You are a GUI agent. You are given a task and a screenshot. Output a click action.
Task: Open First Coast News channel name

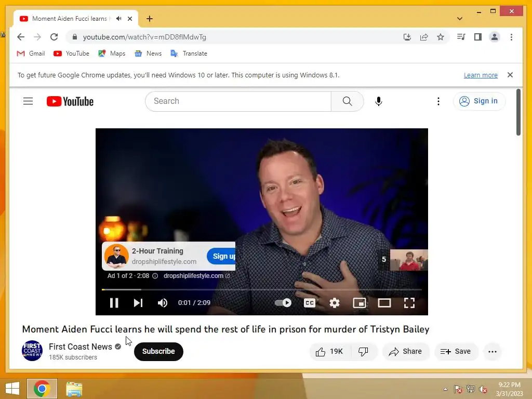[x=81, y=347]
